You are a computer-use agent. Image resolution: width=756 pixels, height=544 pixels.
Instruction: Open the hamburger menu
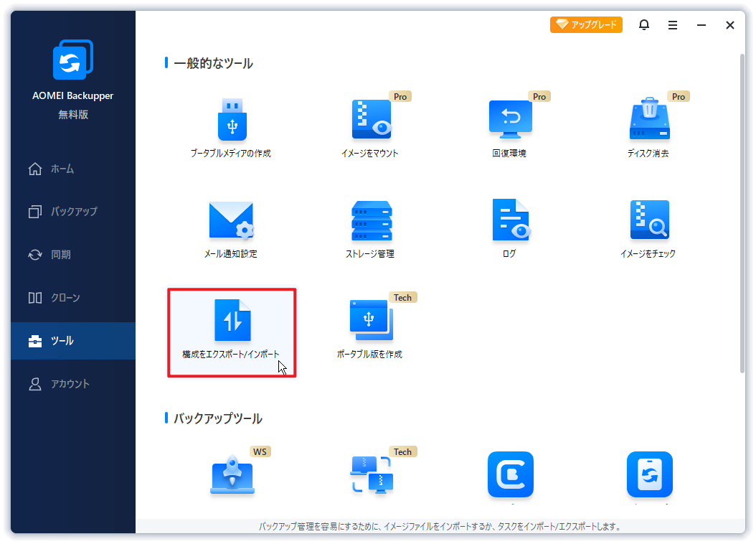[673, 25]
